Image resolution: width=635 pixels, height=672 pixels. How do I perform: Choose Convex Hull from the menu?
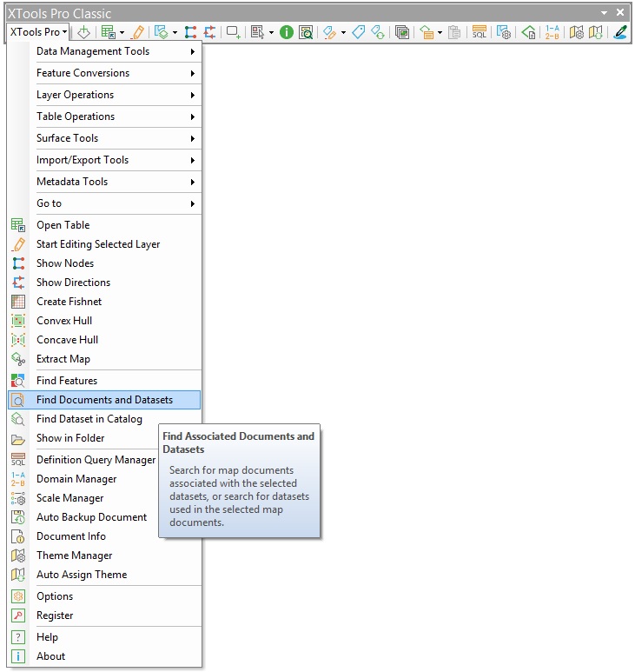pyautogui.click(x=104, y=321)
